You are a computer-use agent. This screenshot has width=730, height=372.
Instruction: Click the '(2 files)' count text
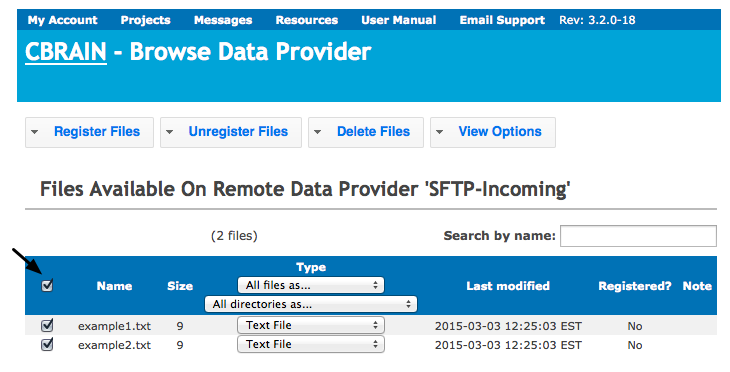234,236
